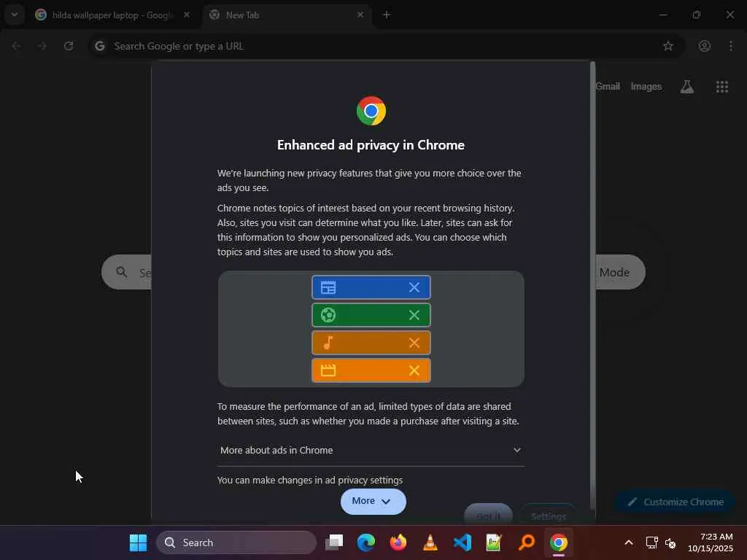747x560 pixels.
Task: Open the Gmail link
Action: [608, 86]
